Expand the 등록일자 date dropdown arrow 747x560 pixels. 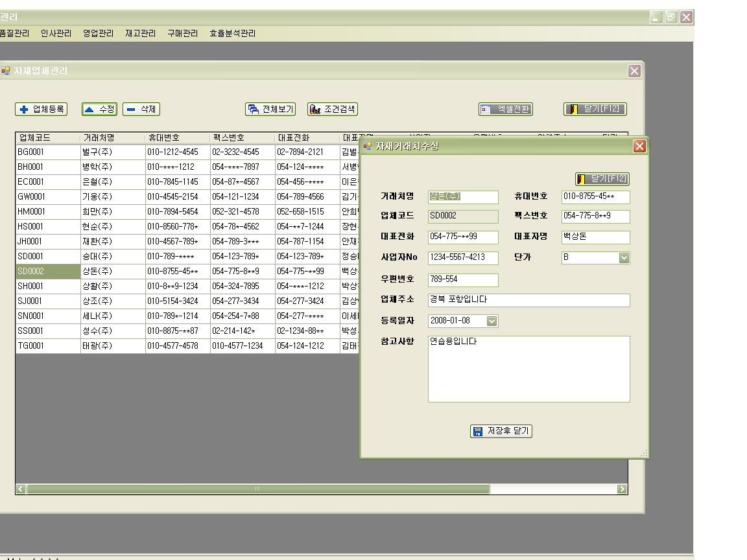(x=492, y=321)
